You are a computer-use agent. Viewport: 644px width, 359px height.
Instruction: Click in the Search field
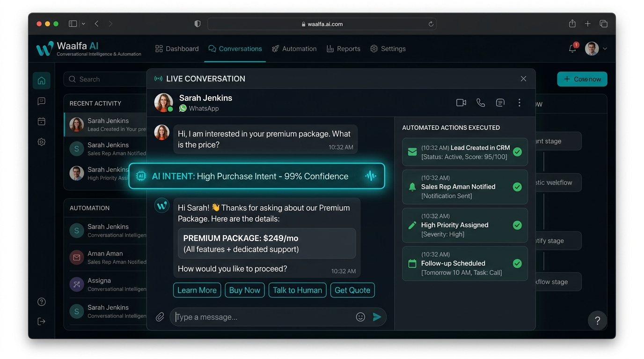105,79
